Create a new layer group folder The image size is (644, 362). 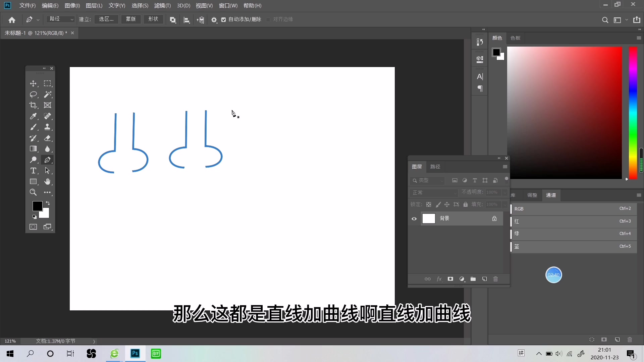tap(473, 279)
